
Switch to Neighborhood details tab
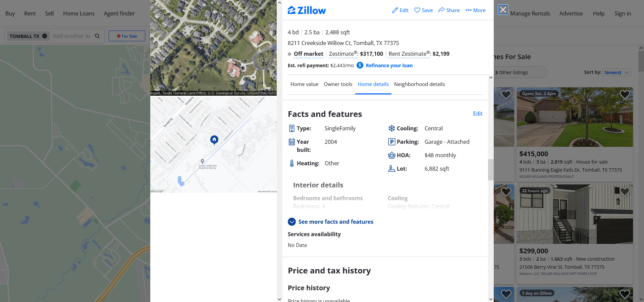pos(419,84)
